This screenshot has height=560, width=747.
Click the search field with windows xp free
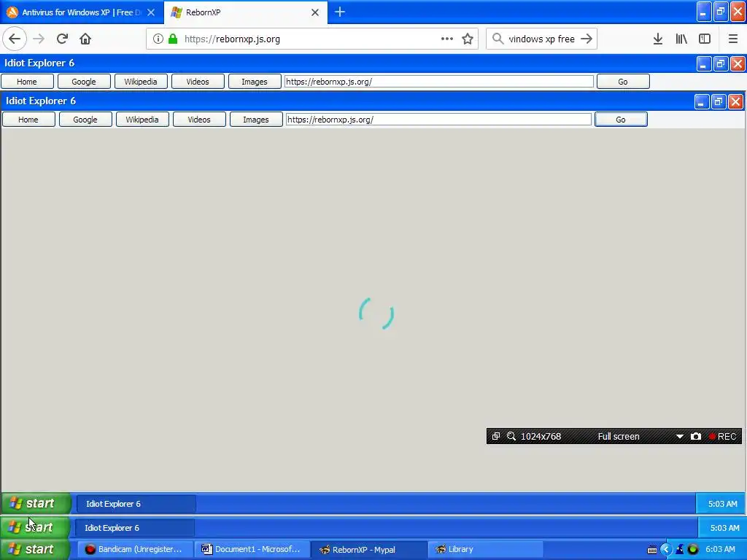point(542,39)
